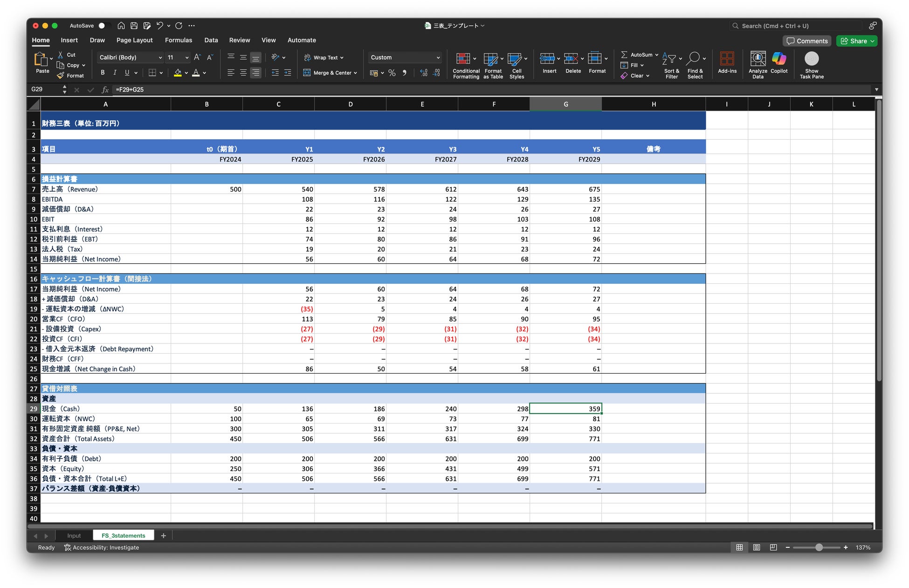Switch to Page Break Preview in status bar
This screenshot has width=909, height=588.
click(773, 547)
